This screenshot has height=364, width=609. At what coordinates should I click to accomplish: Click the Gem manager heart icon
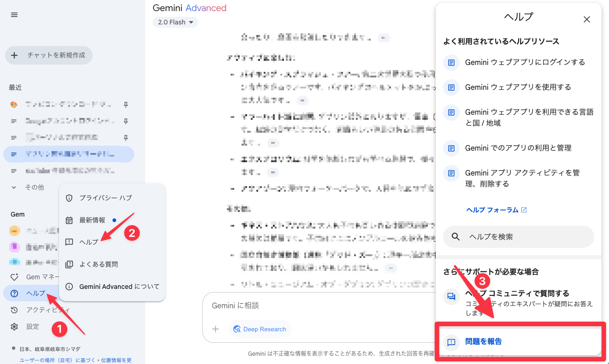(14, 277)
